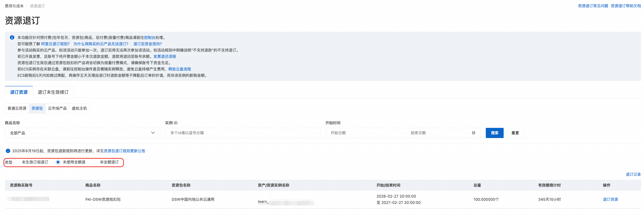Open the 虚拟主机 sub-tab
The height and width of the screenshot is (213, 644).
(79, 108)
